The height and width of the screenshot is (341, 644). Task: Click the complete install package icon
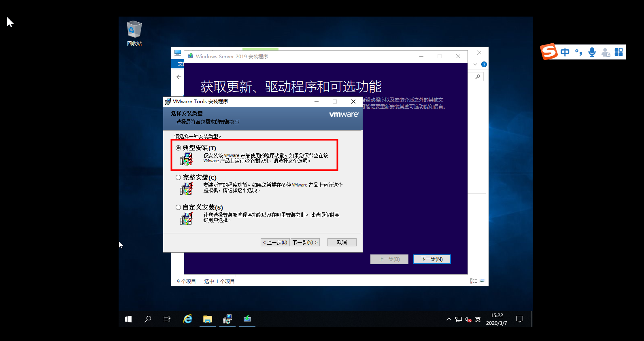(186, 189)
